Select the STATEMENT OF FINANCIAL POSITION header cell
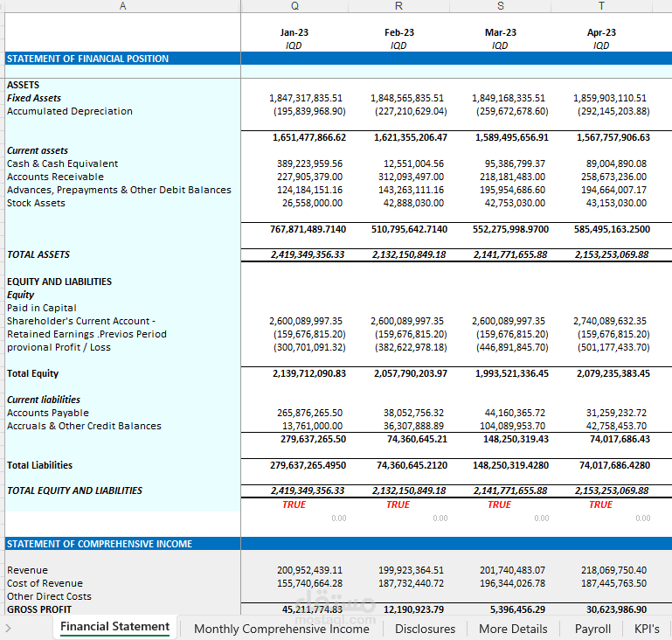The width and height of the screenshot is (672, 640). (122, 59)
